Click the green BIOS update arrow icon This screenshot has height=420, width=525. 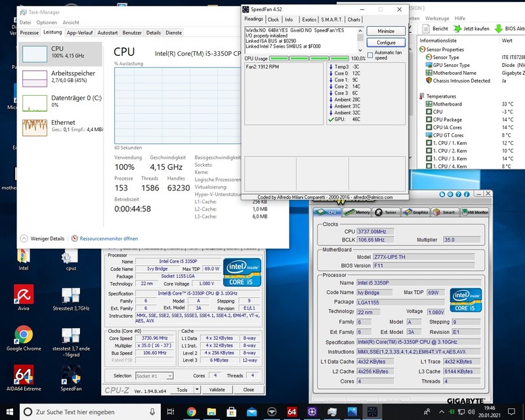click(499, 29)
